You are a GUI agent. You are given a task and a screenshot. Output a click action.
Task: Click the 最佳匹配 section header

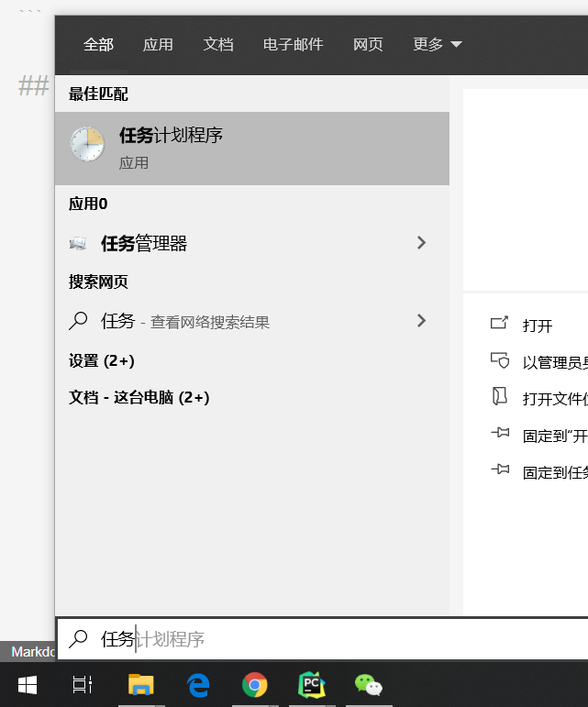tap(98, 94)
